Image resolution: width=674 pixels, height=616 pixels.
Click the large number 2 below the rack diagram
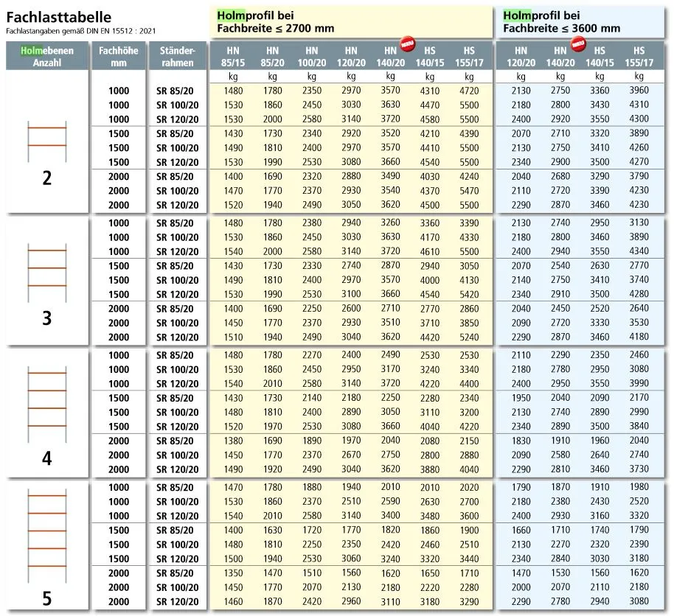click(47, 178)
